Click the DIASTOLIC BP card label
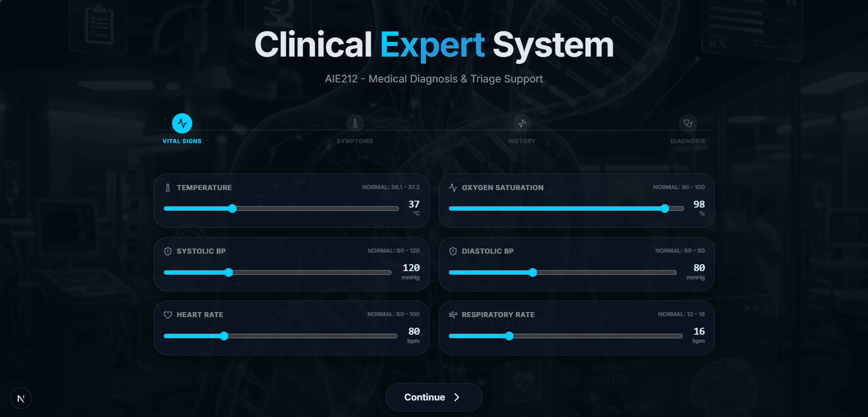868x417 pixels. point(488,251)
